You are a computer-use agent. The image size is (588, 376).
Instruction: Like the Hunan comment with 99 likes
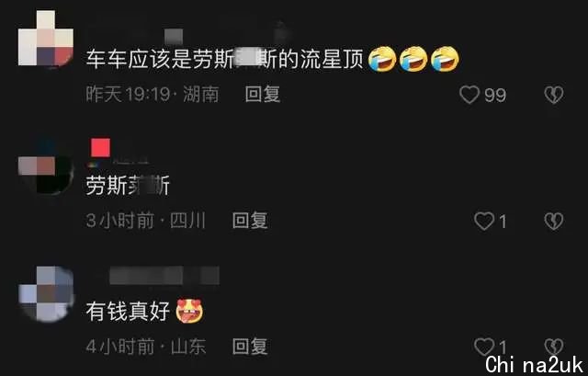pyautogui.click(x=469, y=95)
